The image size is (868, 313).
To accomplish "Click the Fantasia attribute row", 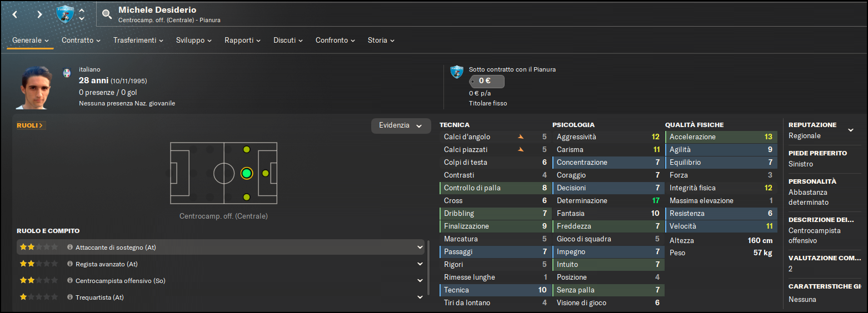I will click(608, 213).
